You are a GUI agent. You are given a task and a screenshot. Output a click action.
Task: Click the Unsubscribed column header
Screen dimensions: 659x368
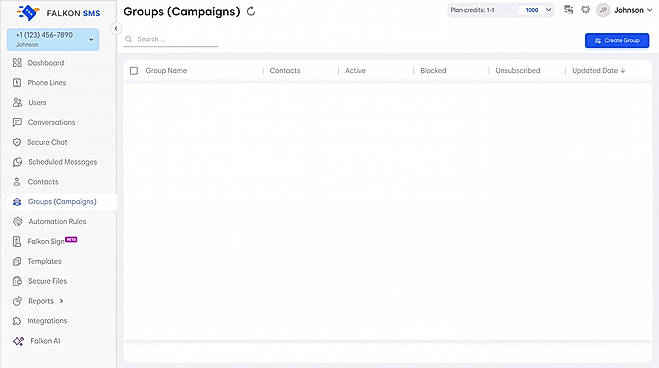click(518, 71)
